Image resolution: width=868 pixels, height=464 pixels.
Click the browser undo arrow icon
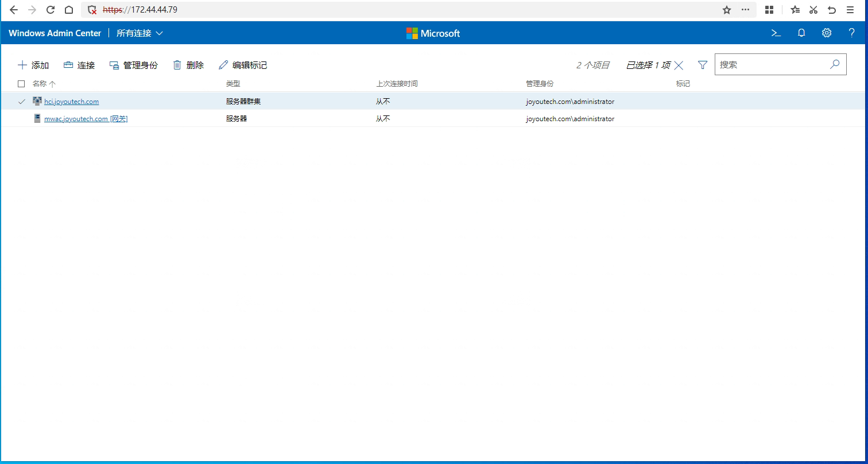[832, 10]
